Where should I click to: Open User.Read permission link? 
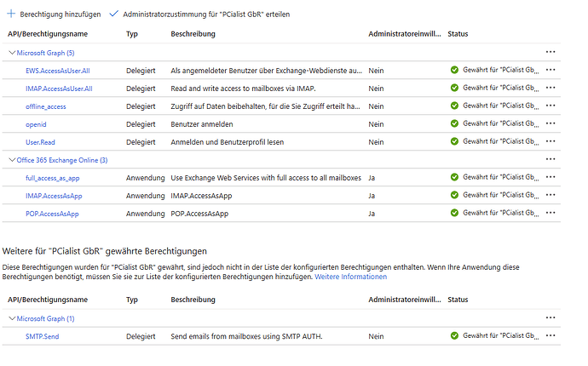click(40, 142)
